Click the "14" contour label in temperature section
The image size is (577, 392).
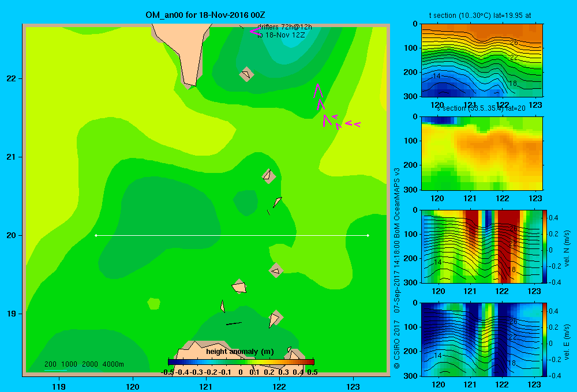[436, 76]
